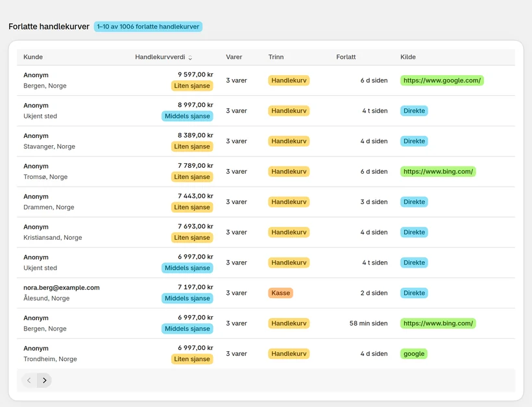Click the Kunde column header
This screenshot has height=407, width=532.
[x=33, y=57]
